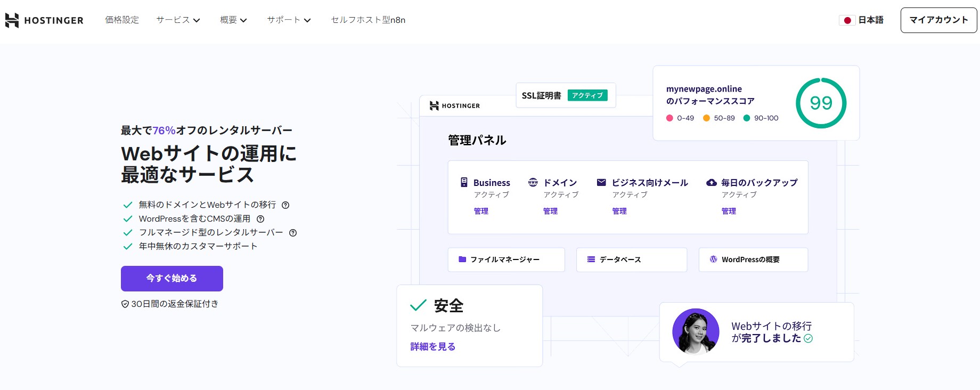Expand the サービス dropdown menu
The image size is (980, 390).
tap(178, 20)
